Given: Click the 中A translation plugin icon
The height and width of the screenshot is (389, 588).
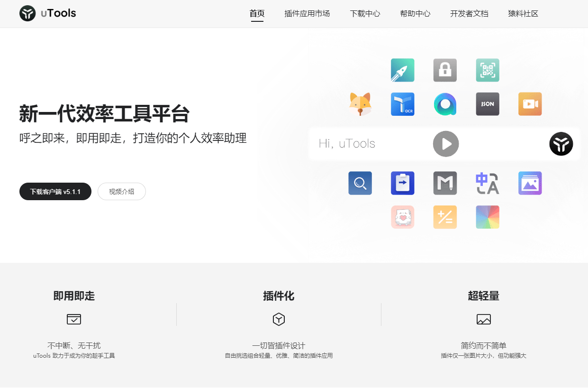Looking at the screenshot, I should coord(488,183).
